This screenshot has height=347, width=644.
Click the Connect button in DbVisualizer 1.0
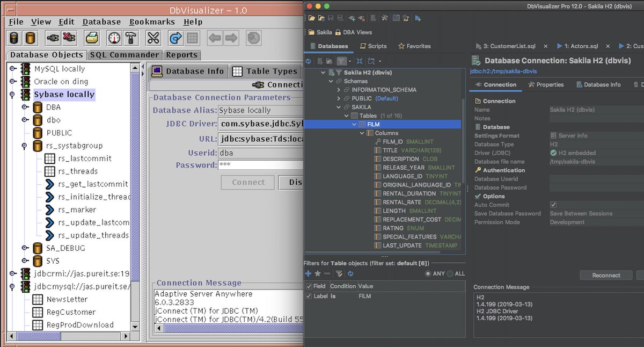click(248, 182)
